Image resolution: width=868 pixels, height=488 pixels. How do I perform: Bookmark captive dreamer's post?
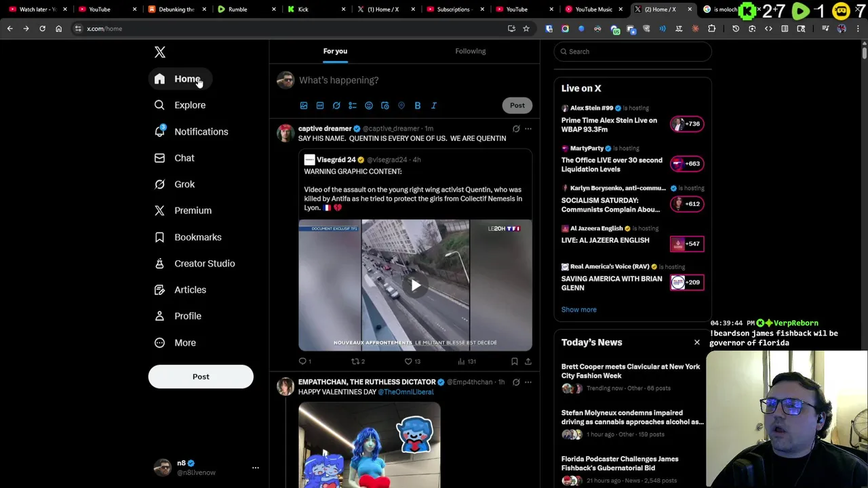tap(515, 362)
